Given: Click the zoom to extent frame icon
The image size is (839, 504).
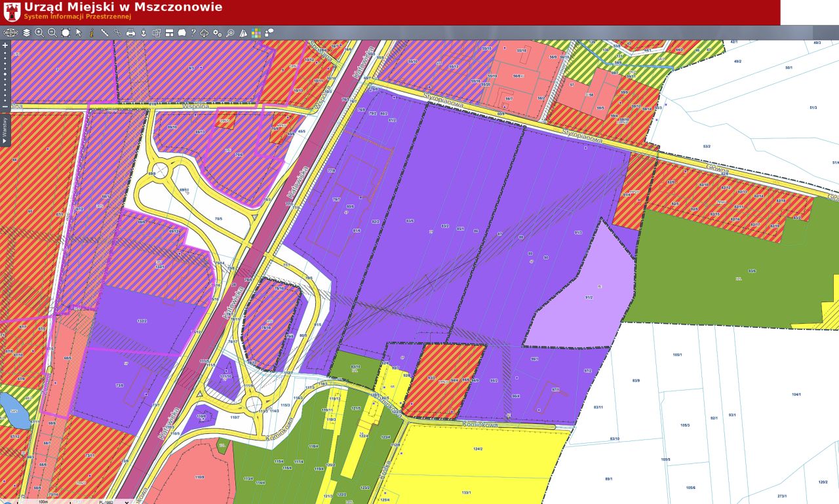Looking at the screenshot, I should [x=66, y=32].
